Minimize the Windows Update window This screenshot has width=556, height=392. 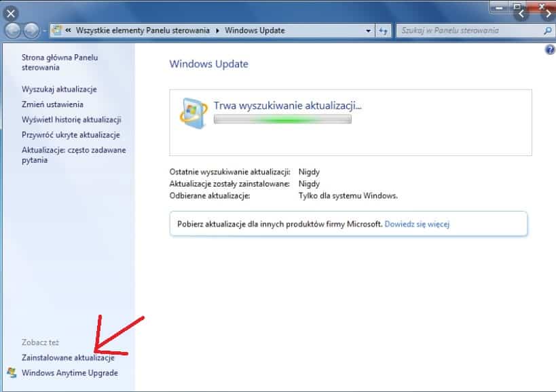pos(499,7)
